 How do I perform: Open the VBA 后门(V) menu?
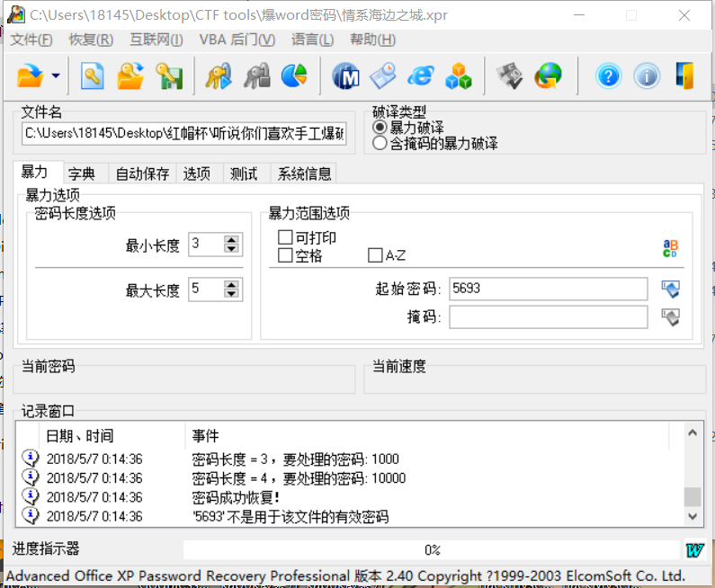coord(237,40)
